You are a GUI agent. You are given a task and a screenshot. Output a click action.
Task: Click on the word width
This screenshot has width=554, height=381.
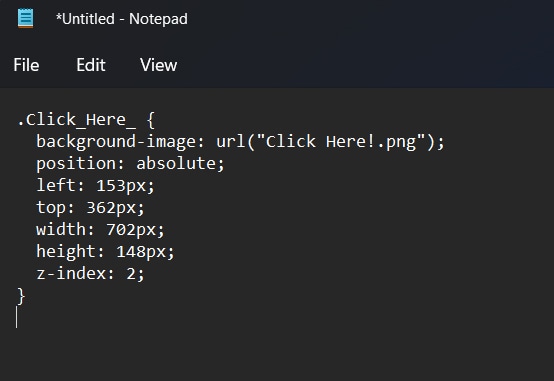click(x=61, y=229)
